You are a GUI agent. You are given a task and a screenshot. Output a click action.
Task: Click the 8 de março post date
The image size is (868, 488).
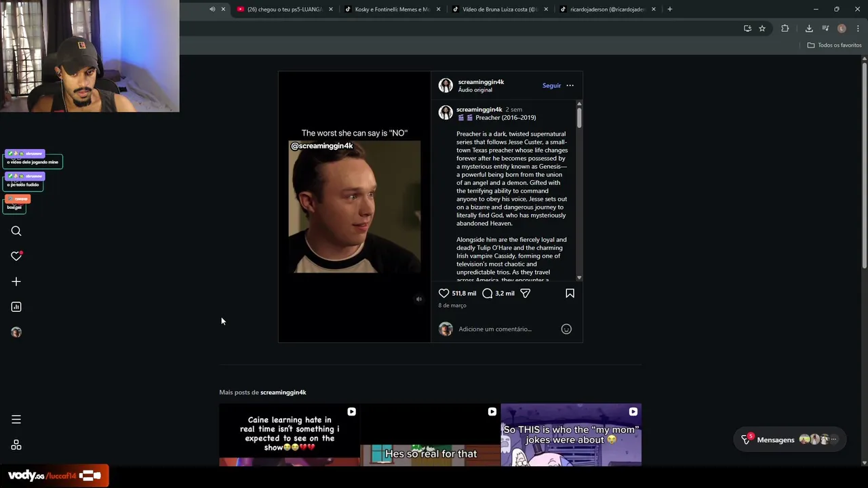coord(452,306)
